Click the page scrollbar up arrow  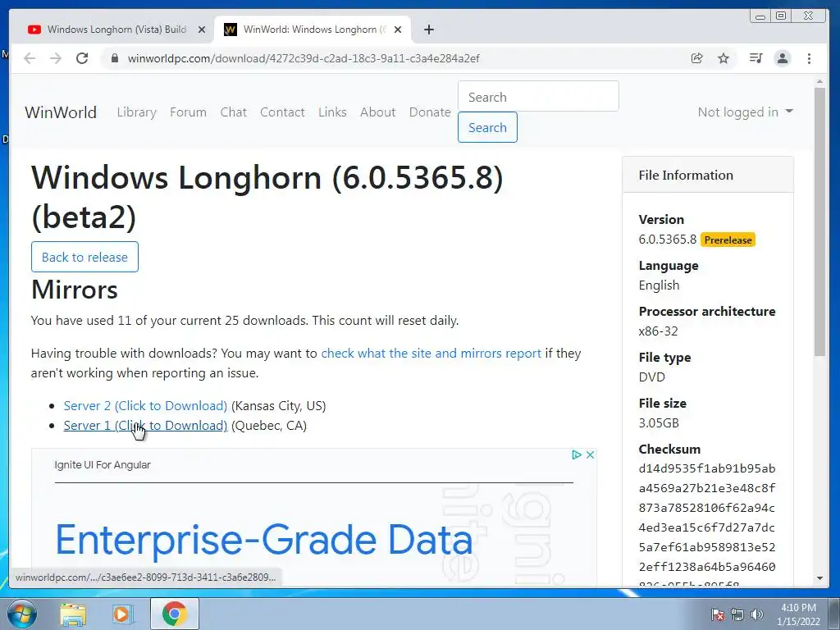(x=819, y=82)
